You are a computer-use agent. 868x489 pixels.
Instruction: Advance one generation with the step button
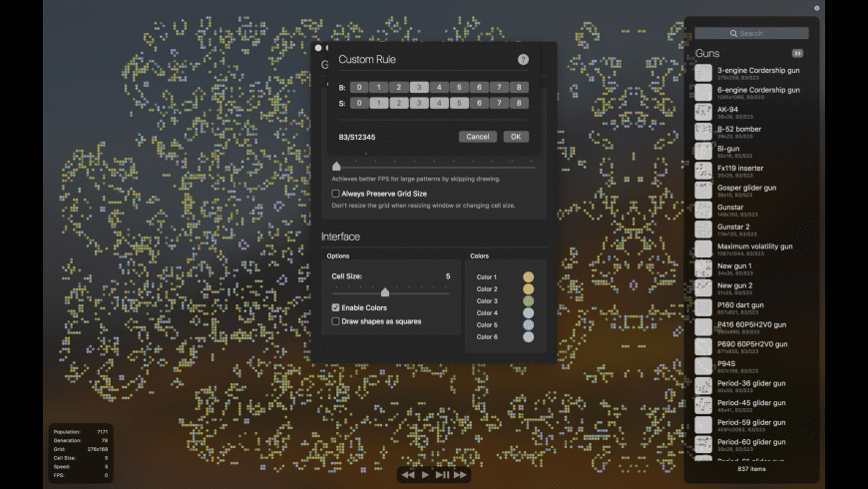pos(442,475)
